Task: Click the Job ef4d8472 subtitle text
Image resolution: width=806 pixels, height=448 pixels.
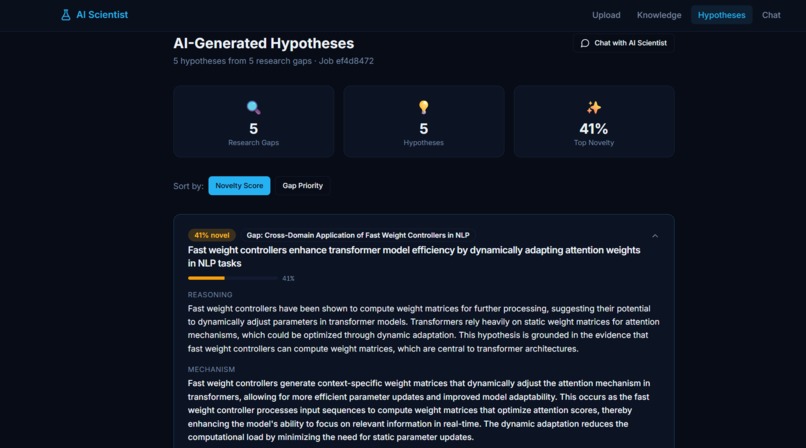Action: [346, 61]
